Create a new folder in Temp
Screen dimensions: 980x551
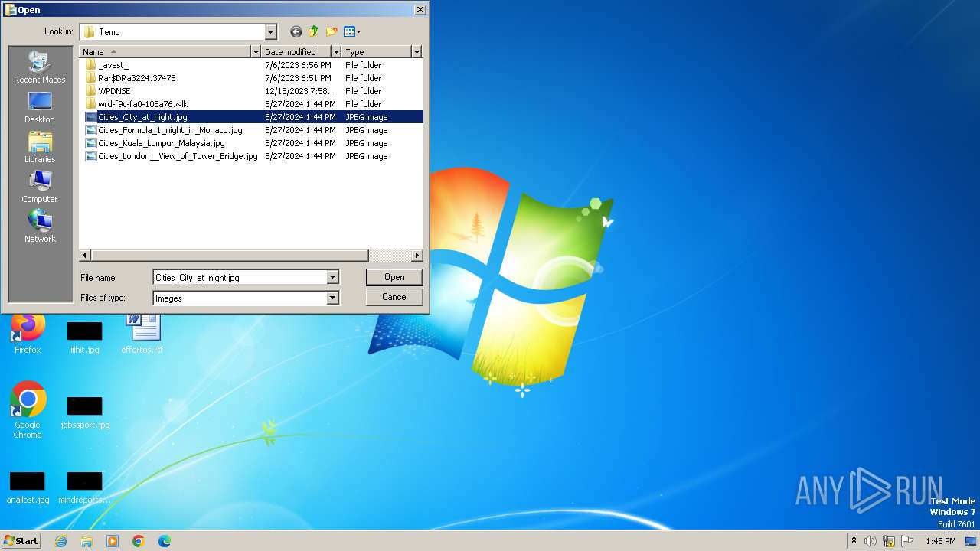point(332,31)
